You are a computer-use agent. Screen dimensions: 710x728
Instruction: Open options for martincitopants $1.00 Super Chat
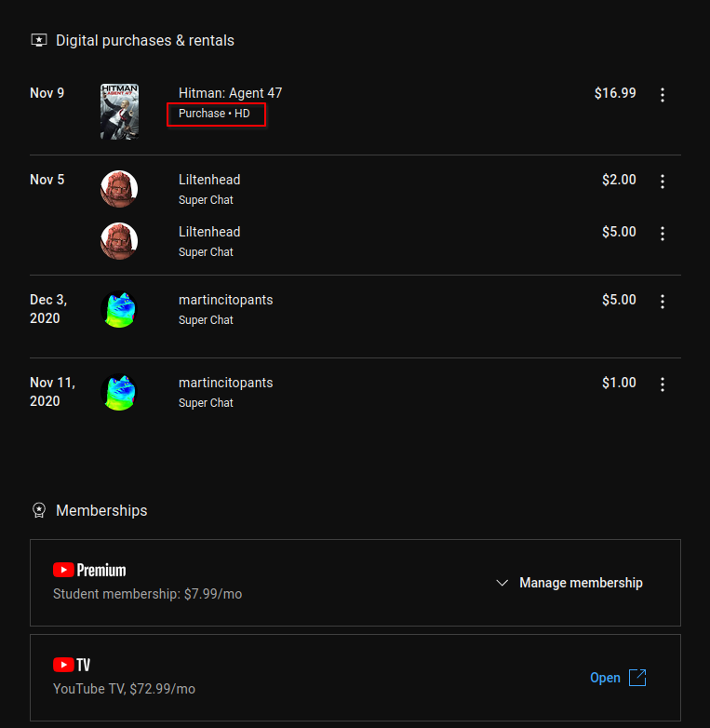(x=663, y=384)
